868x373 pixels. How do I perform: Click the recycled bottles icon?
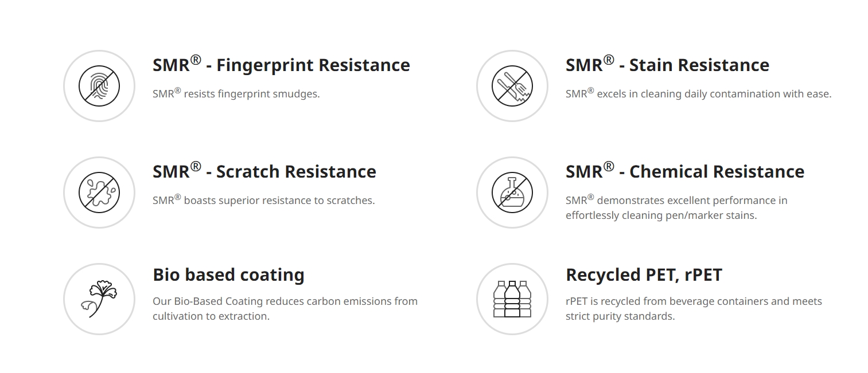[x=512, y=299]
